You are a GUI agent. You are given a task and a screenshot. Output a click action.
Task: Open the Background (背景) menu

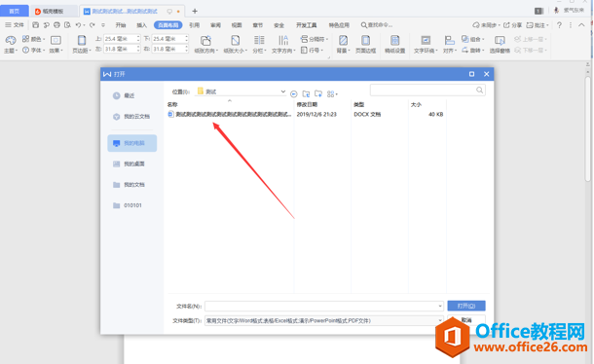pos(343,45)
